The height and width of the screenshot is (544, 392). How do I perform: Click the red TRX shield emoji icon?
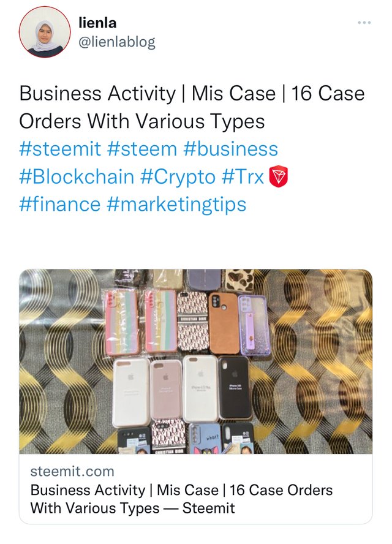(279, 176)
